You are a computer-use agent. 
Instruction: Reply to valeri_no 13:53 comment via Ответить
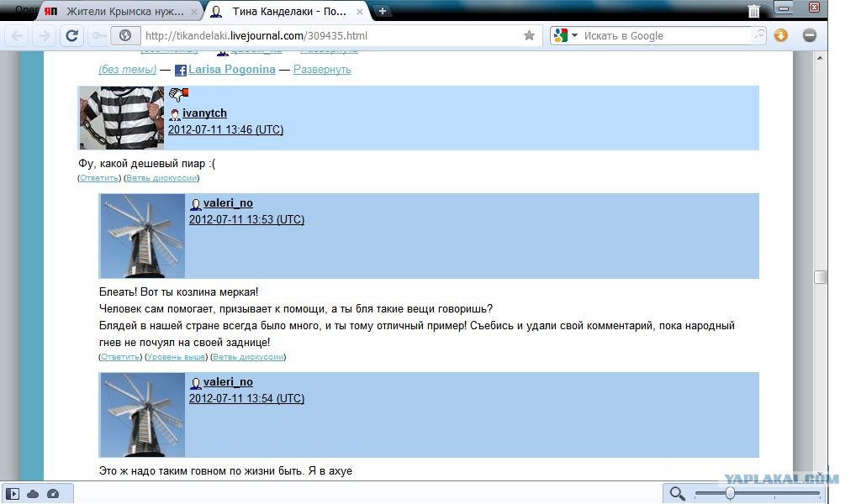click(120, 357)
